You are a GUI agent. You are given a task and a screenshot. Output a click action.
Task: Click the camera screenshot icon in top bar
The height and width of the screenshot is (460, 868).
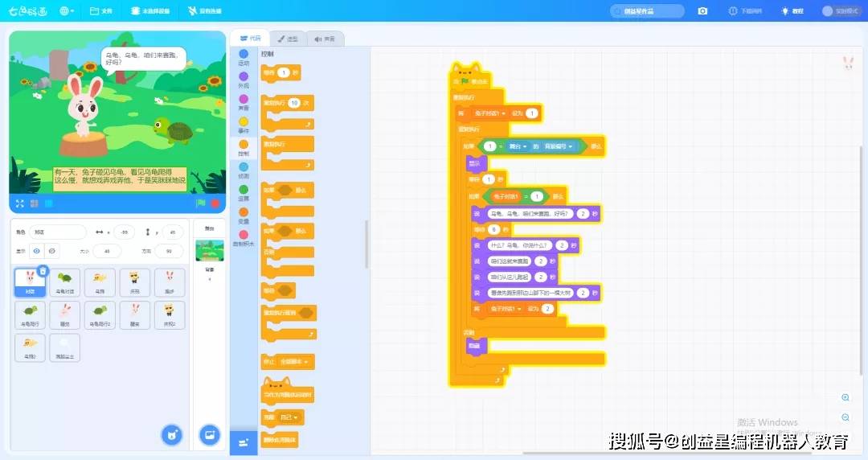click(702, 10)
